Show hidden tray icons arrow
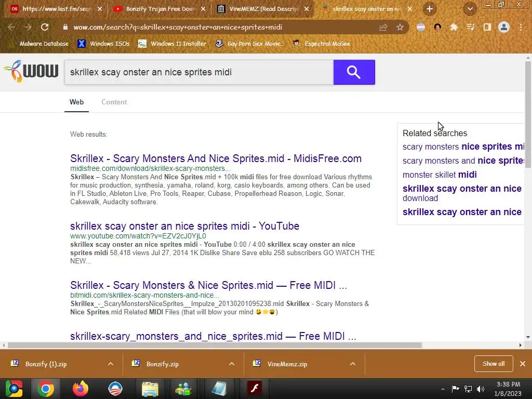The height and width of the screenshot is (399, 532). tap(443, 389)
